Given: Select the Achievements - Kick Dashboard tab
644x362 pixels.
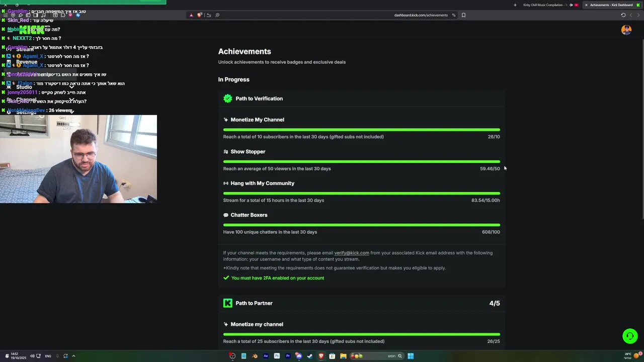Looking at the screenshot, I should click(612, 5).
